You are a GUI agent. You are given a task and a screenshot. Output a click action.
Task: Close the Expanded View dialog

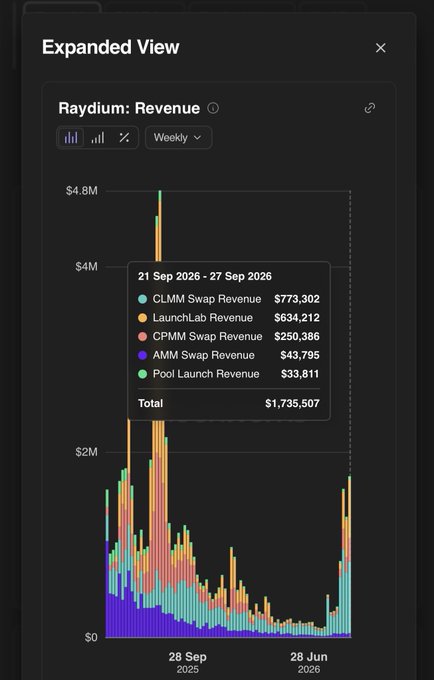point(381,48)
